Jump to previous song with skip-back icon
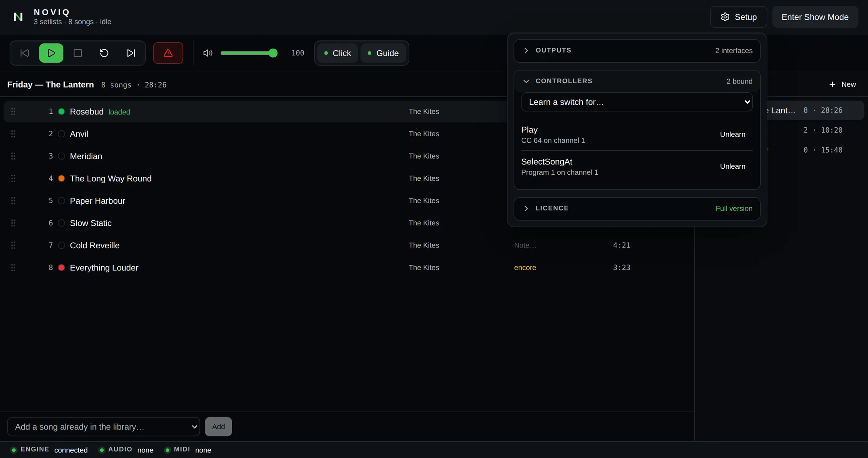Viewport: 868px width, 458px height. tap(25, 53)
